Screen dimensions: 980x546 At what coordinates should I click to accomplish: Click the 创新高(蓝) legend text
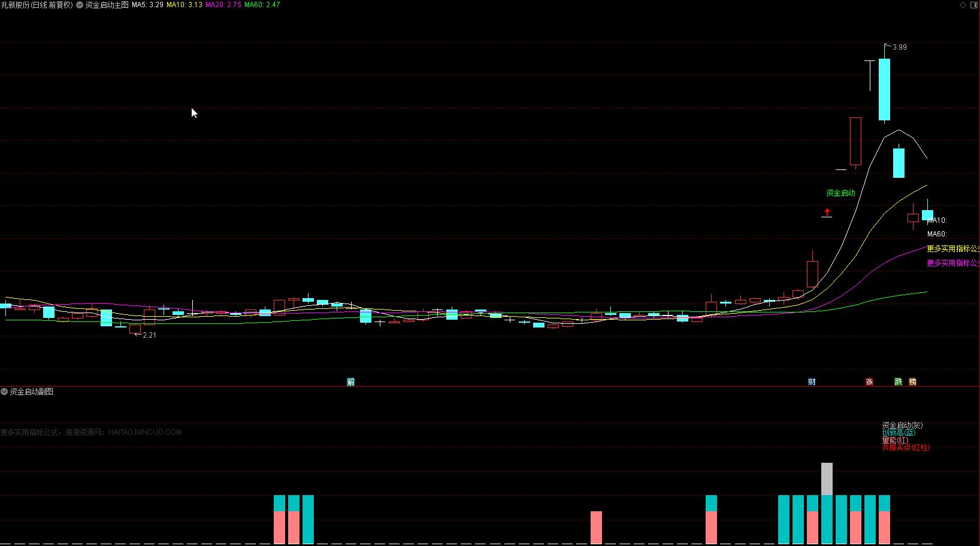898,433
